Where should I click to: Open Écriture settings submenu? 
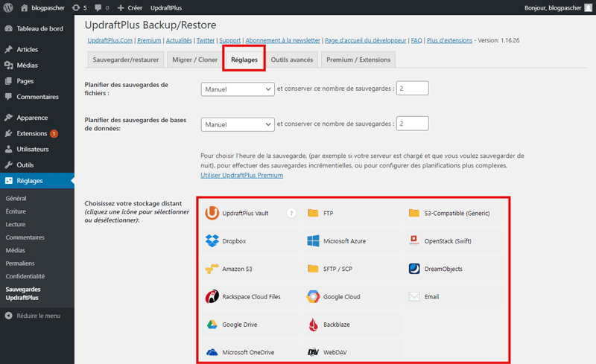pos(16,211)
